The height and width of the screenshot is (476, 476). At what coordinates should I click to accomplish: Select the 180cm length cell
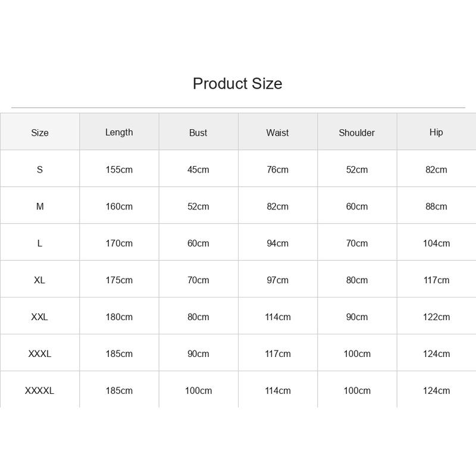[119, 317]
